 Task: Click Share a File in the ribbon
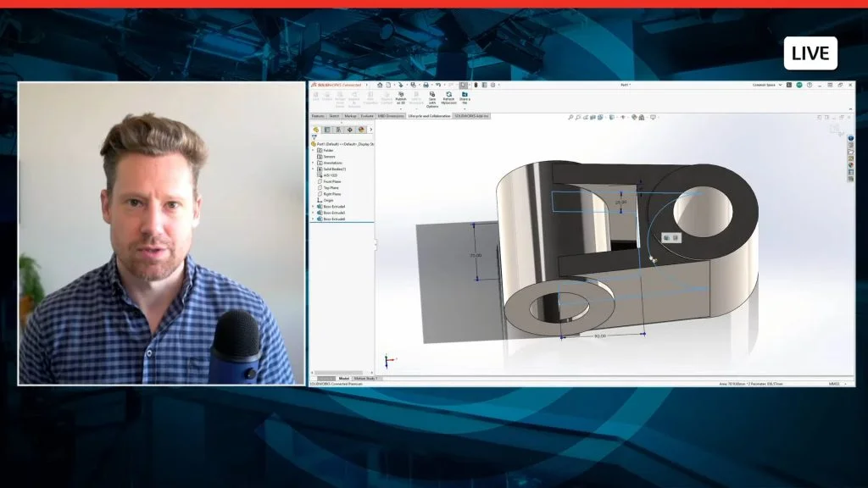(465, 99)
